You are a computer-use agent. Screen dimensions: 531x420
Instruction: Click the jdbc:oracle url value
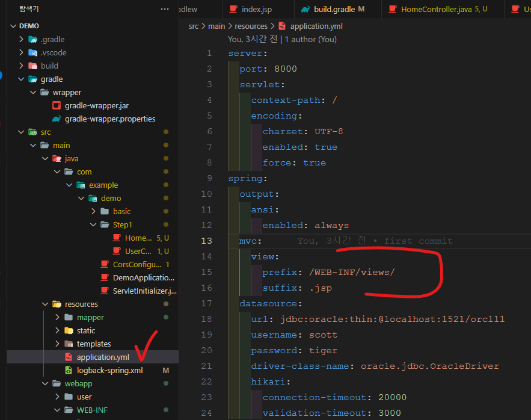[392, 319]
